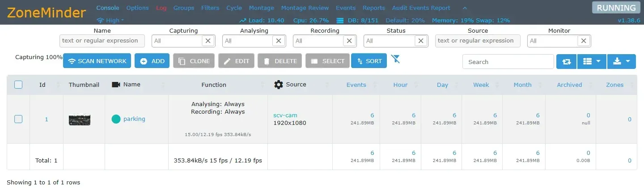Open the Options menu item
The height and width of the screenshot is (188, 644).
pyautogui.click(x=138, y=8)
